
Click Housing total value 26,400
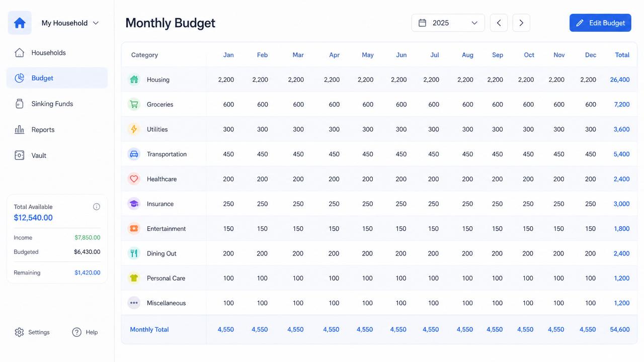620,79
